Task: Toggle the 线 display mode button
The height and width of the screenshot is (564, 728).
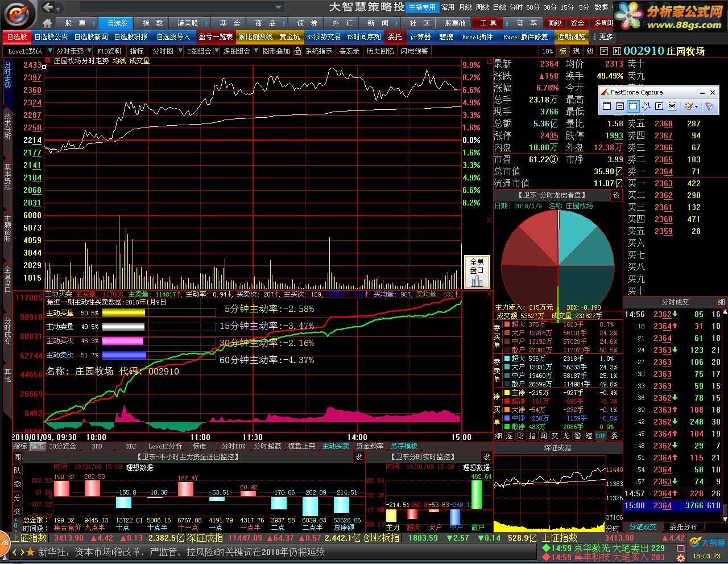Action: [590, 51]
